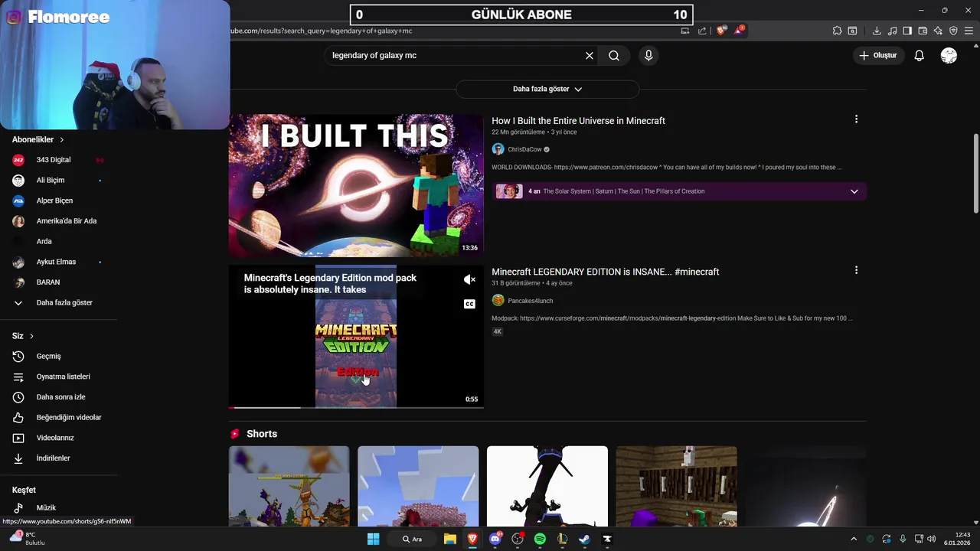Expand the video chapters chevron
Image resolution: width=980 pixels, height=551 pixels.
coord(854,191)
